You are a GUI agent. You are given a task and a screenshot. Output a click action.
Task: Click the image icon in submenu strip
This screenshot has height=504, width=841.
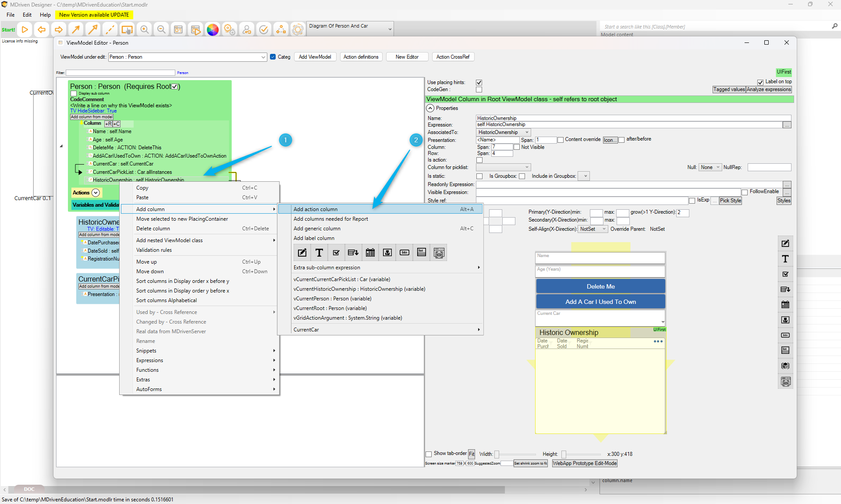click(x=387, y=253)
